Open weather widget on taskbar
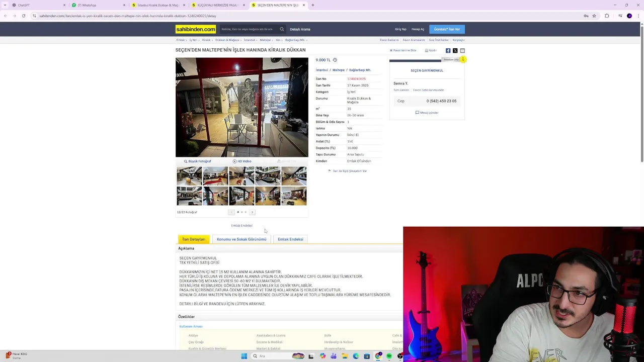This screenshot has width=644, height=362. (16, 356)
